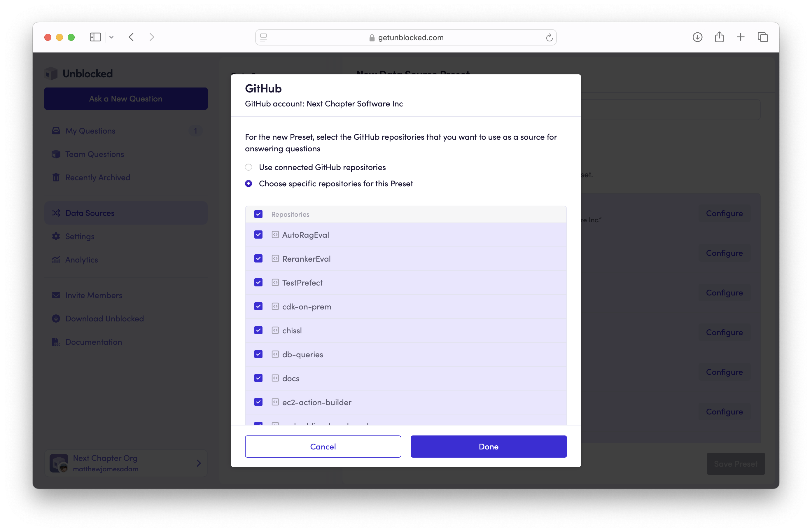This screenshot has width=812, height=532.
Task: Click the cdk-on-prem repo icon
Action: click(x=275, y=307)
